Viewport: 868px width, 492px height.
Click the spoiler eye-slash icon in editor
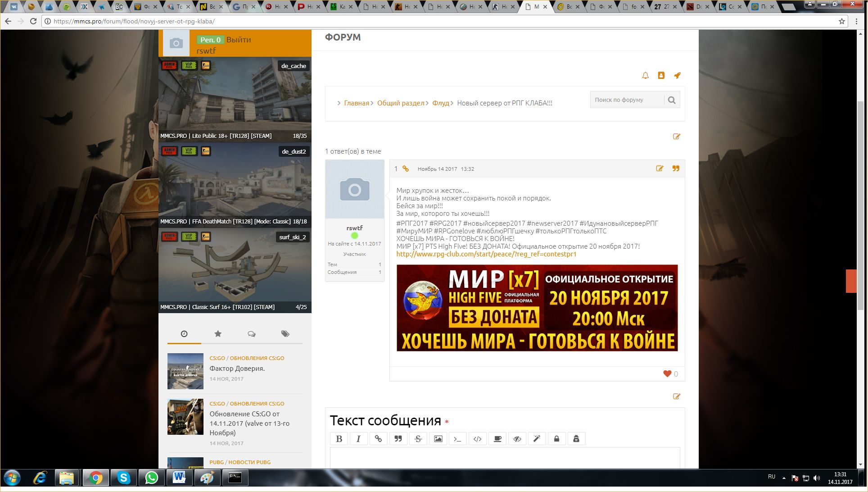pyautogui.click(x=517, y=439)
